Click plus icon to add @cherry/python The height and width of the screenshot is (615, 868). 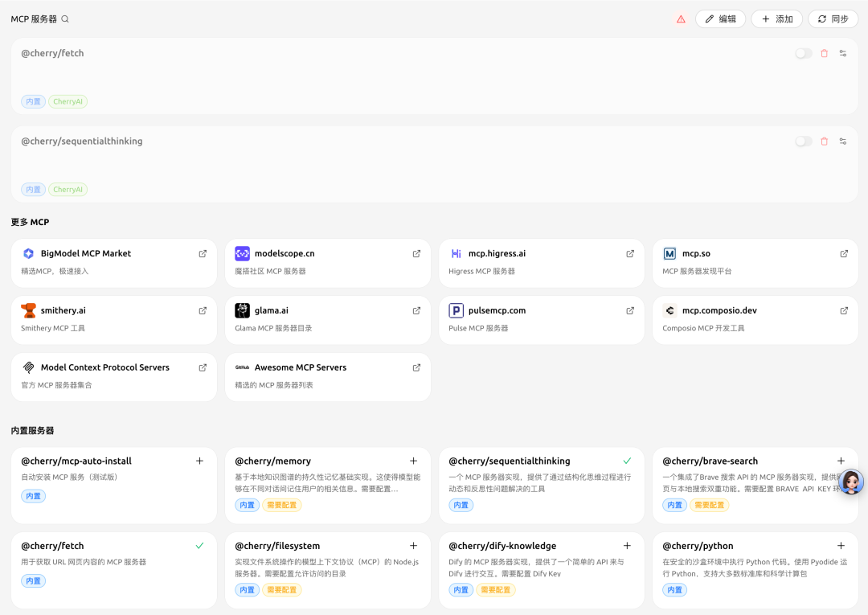pos(841,546)
